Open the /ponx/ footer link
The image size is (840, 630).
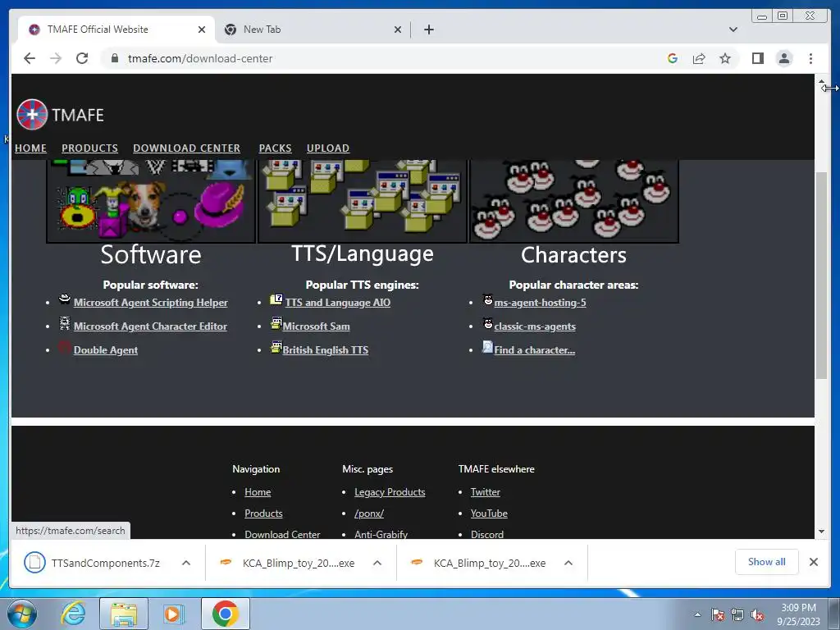pos(369,514)
